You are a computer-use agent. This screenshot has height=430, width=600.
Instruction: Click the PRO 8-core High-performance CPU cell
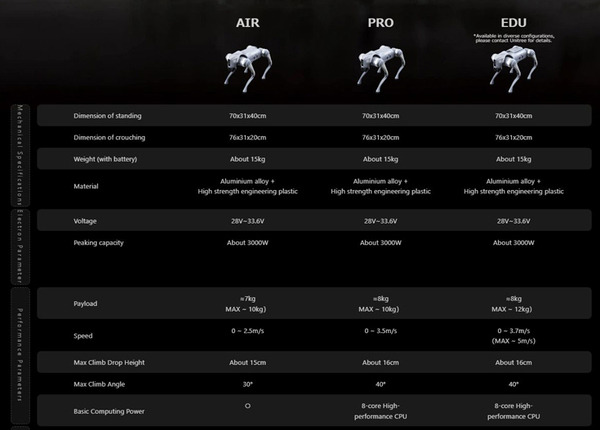pos(381,410)
